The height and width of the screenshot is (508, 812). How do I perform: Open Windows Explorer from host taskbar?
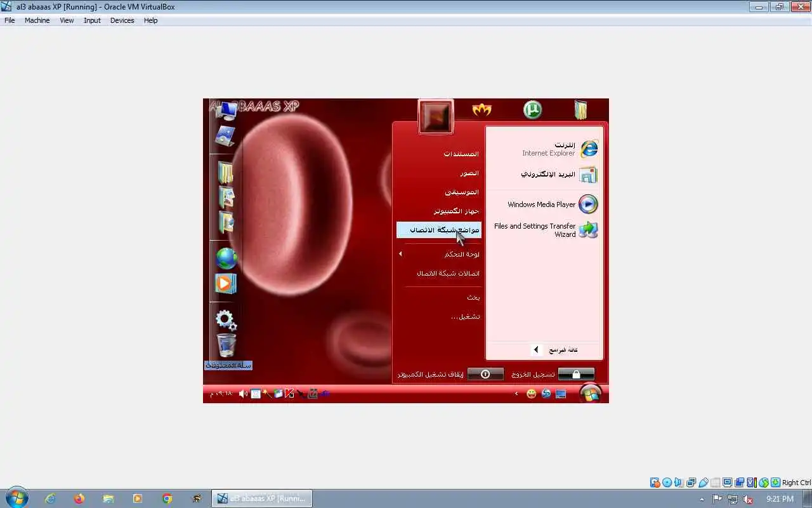pos(108,498)
